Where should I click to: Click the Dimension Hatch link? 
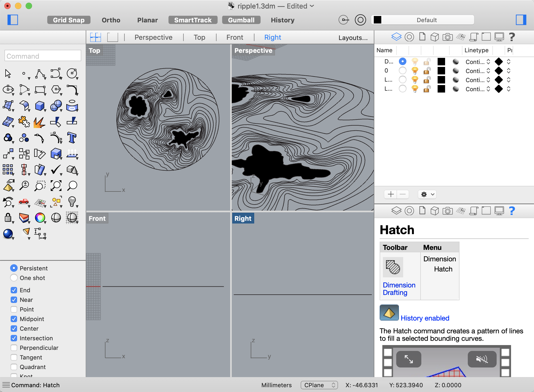[439, 264]
